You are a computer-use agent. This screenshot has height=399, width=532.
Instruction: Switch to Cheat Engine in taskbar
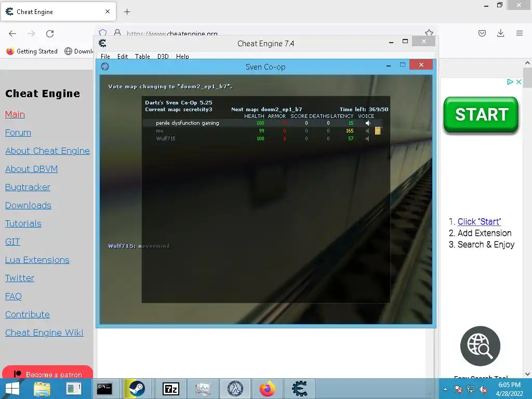click(300, 389)
